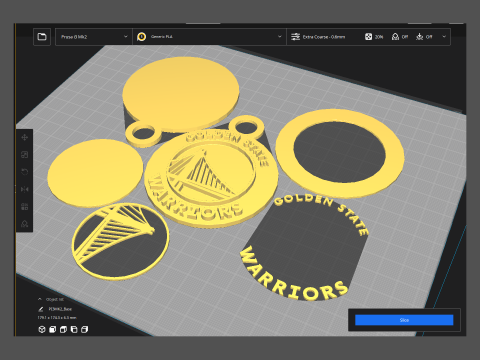Screen dimensions: 480x360
Task: Click the Generic PLA material icon
Action: (141, 37)
